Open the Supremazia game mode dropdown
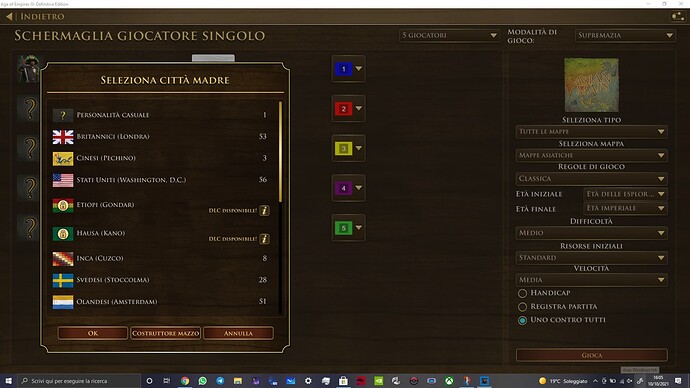The height and width of the screenshot is (388, 690). coord(625,35)
